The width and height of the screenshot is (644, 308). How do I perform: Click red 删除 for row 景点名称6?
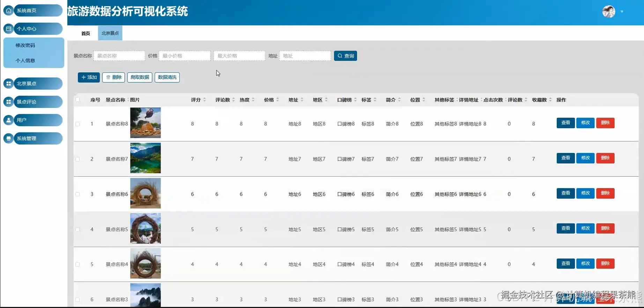[605, 193]
